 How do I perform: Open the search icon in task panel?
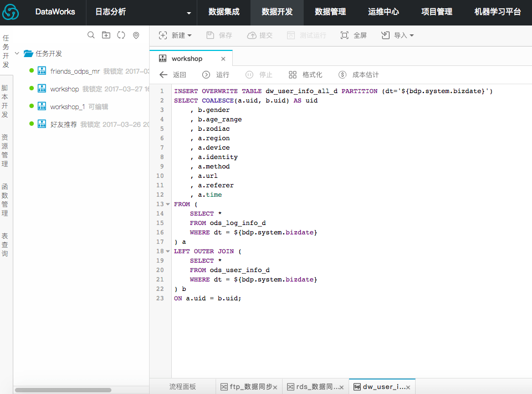[91, 35]
